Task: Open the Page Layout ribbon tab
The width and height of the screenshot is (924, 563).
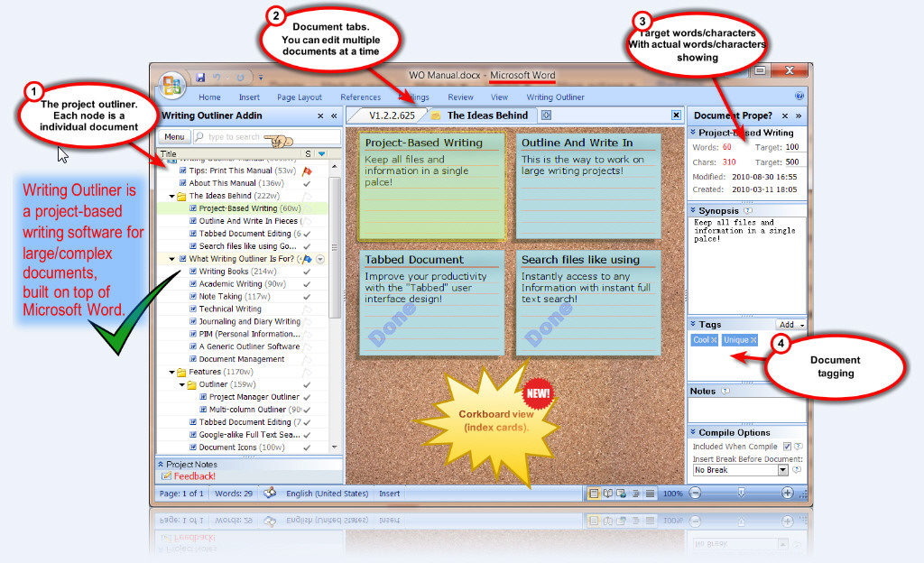Action: [x=300, y=97]
